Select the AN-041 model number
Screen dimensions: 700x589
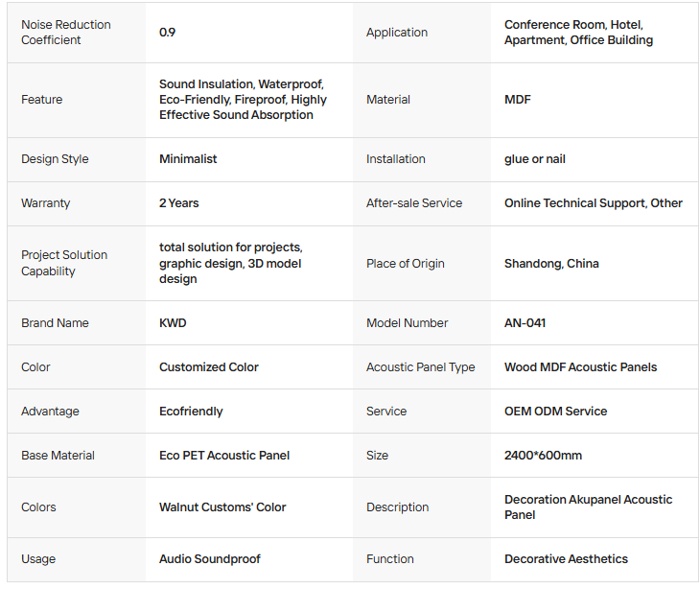525,323
